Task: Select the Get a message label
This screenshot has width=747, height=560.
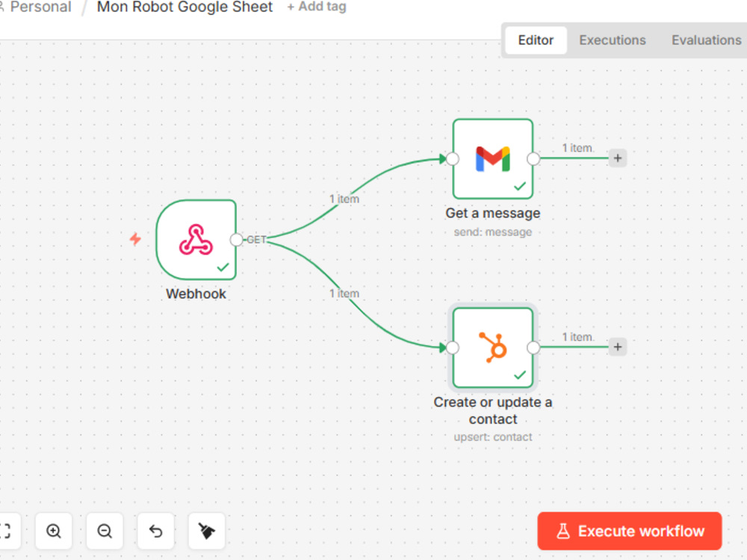Action: pyautogui.click(x=492, y=213)
